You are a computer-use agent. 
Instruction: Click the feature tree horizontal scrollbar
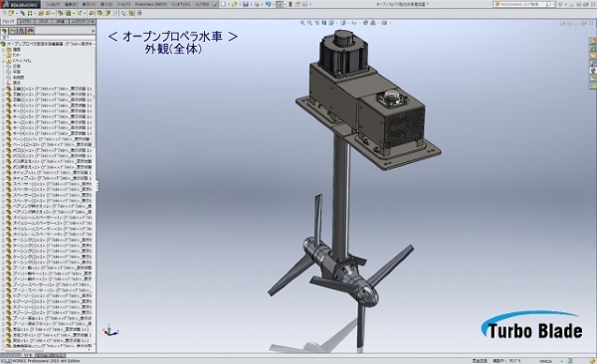pos(46,349)
